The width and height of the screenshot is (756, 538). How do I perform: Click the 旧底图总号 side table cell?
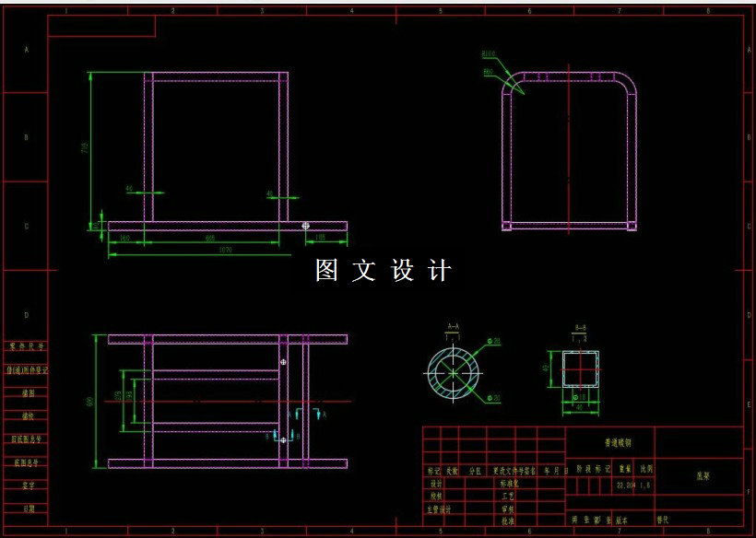(x=27, y=439)
